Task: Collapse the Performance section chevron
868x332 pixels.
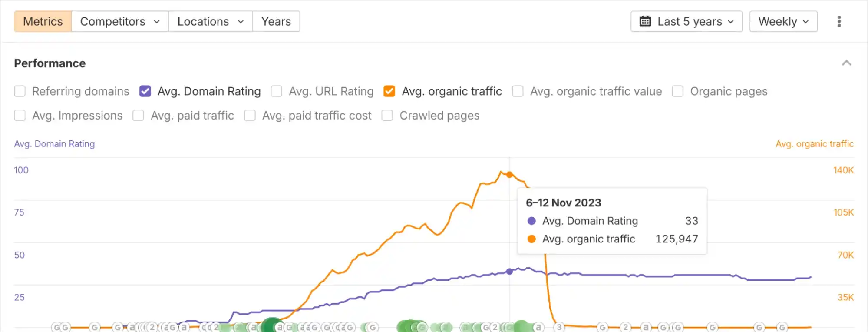Action: click(x=846, y=63)
